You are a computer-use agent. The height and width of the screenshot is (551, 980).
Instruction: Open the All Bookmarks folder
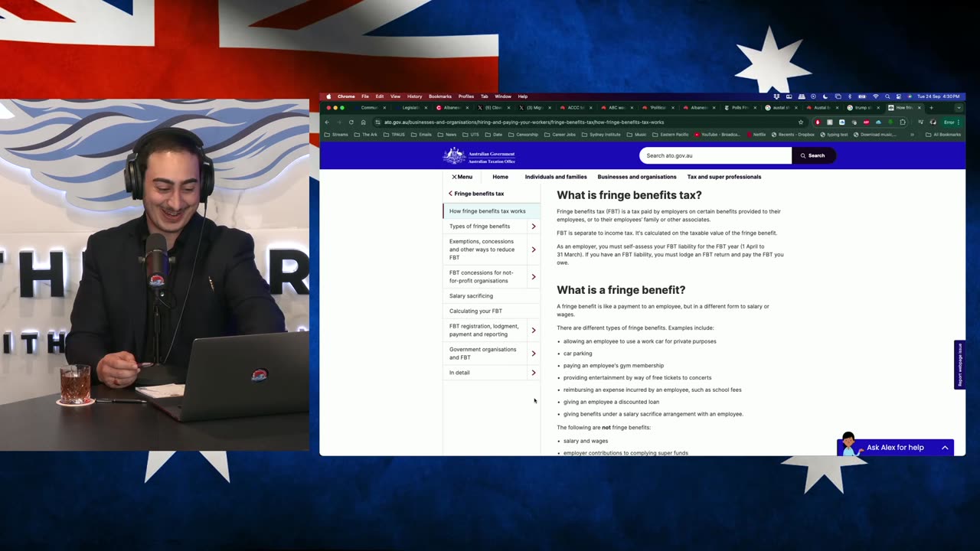coord(943,135)
